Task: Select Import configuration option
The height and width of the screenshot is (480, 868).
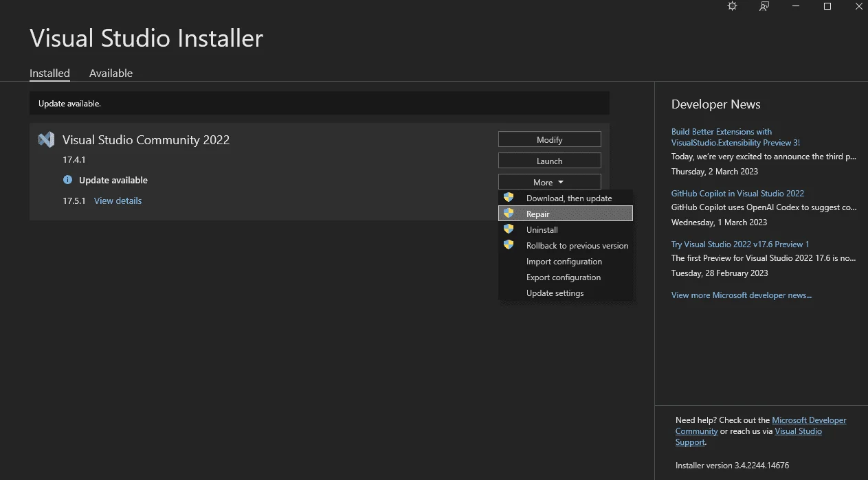Action: pyautogui.click(x=566, y=261)
